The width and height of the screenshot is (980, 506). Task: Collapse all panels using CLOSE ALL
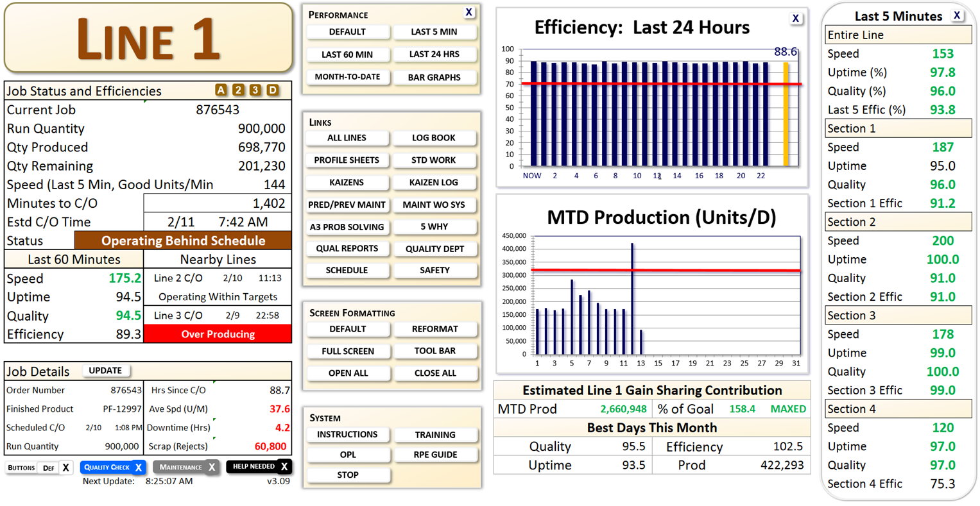pyautogui.click(x=436, y=373)
